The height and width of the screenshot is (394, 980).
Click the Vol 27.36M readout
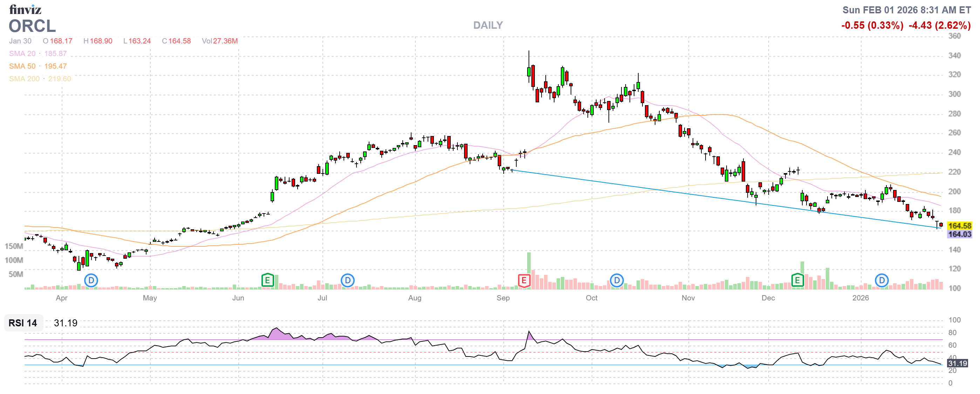point(219,41)
